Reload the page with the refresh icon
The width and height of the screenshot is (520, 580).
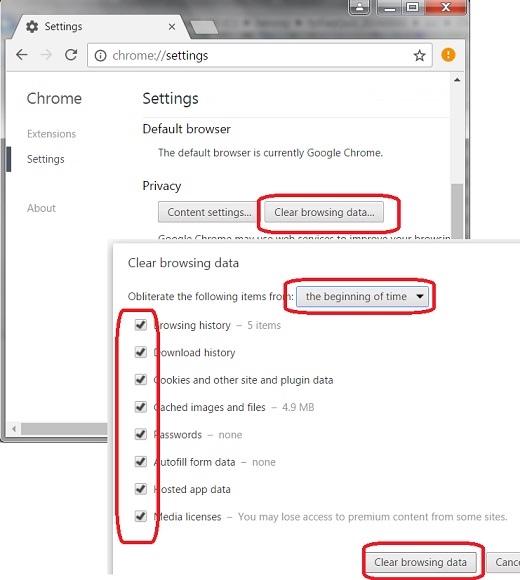[x=71, y=55]
